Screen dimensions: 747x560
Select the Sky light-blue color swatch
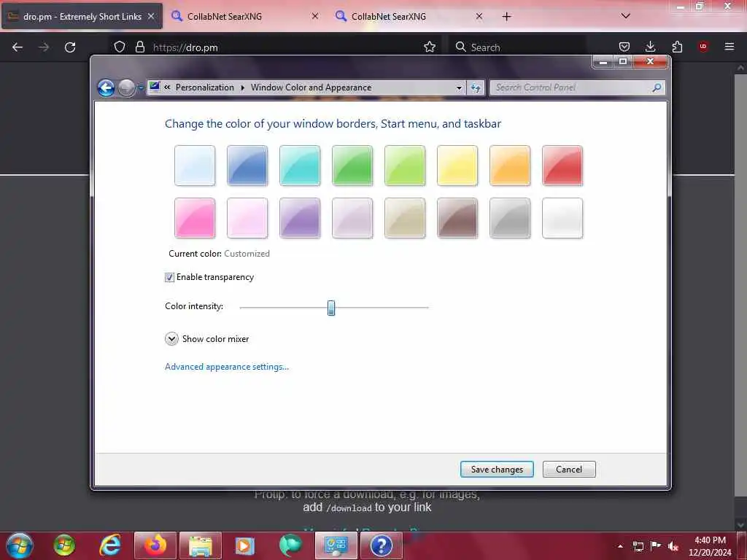[194, 166]
